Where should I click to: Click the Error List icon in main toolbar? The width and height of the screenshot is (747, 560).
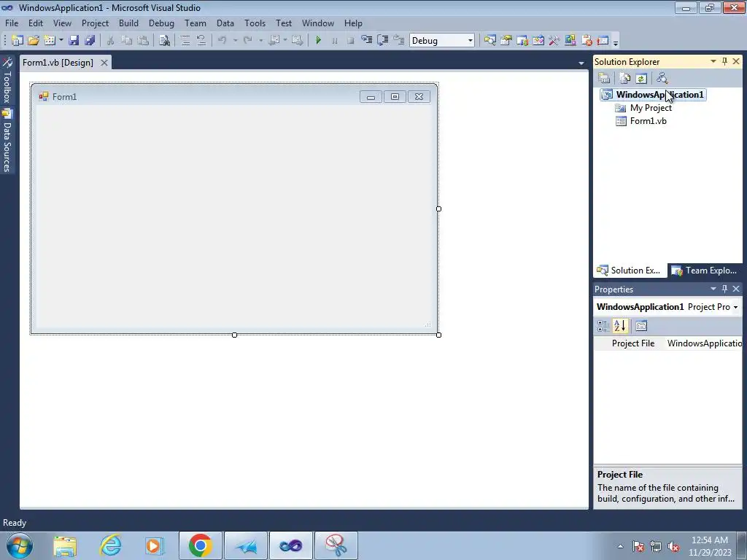click(587, 41)
